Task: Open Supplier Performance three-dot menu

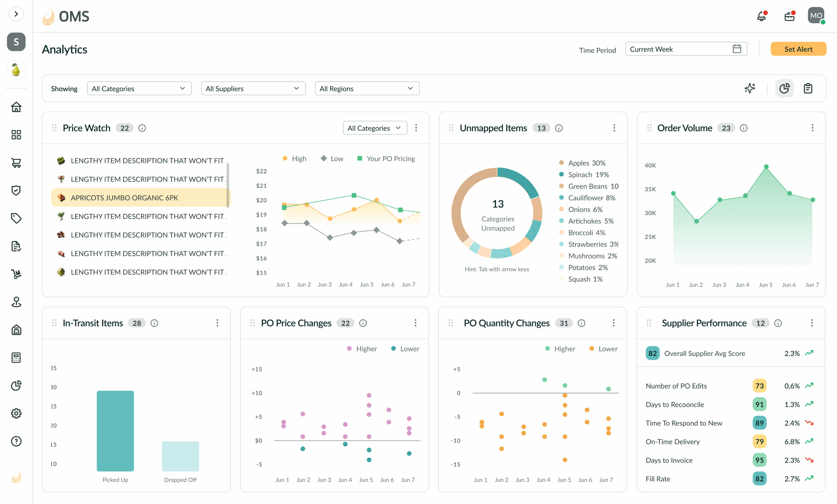Action: [812, 323]
